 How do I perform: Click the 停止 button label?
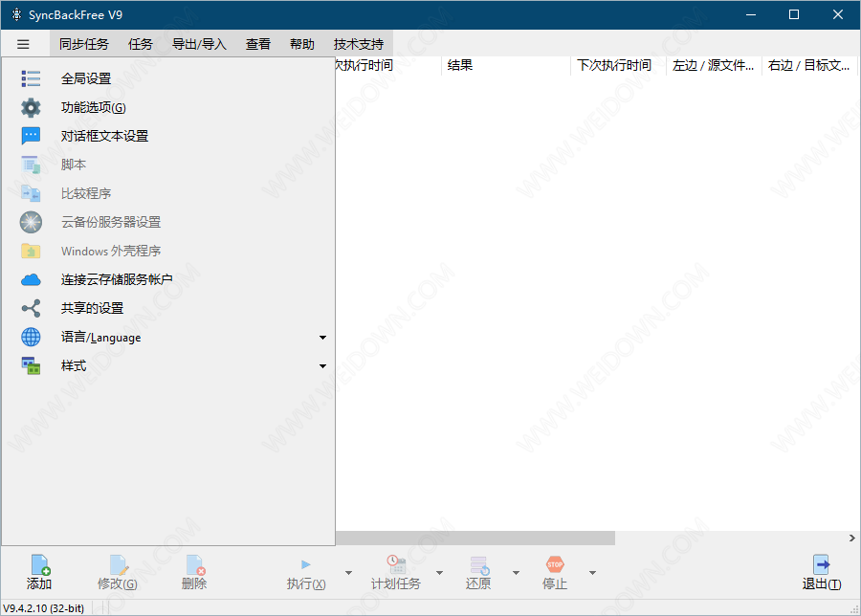pyautogui.click(x=555, y=583)
